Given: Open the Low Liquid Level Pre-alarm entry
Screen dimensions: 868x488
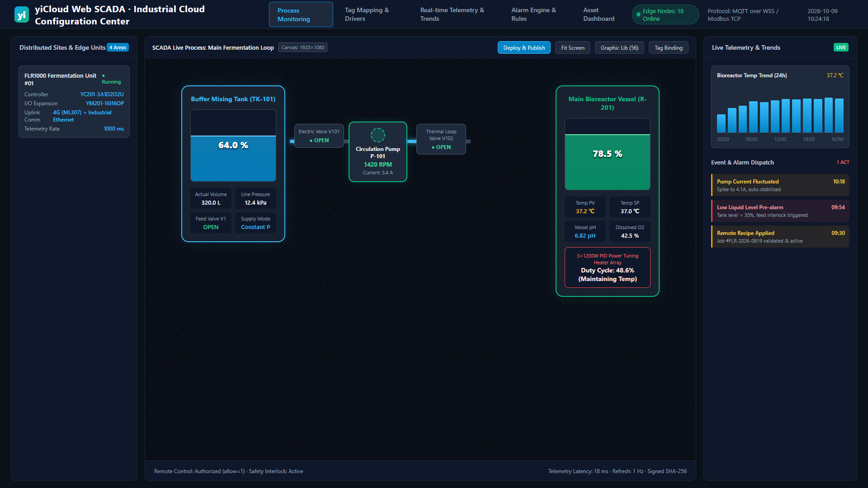Looking at the screenshot, I should pyautogui.click(x=780, y=211).
